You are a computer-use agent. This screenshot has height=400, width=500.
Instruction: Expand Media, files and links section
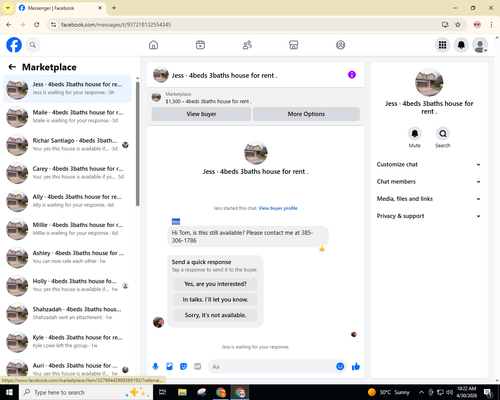[429, 199]
